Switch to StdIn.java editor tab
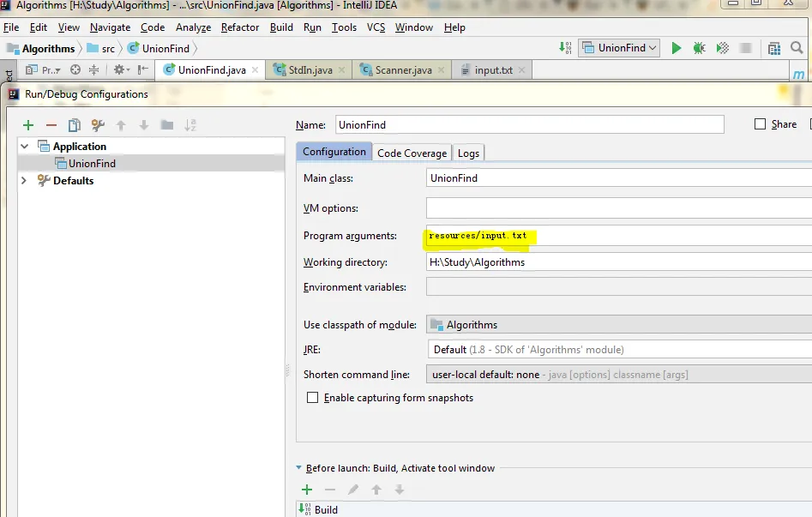 pos(310,70)
